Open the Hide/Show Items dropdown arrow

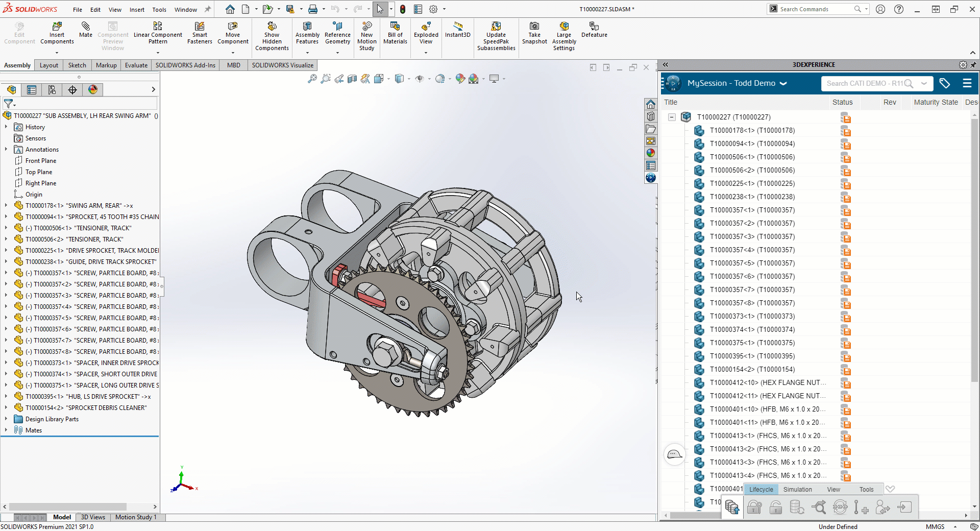(x=429, y=79)
